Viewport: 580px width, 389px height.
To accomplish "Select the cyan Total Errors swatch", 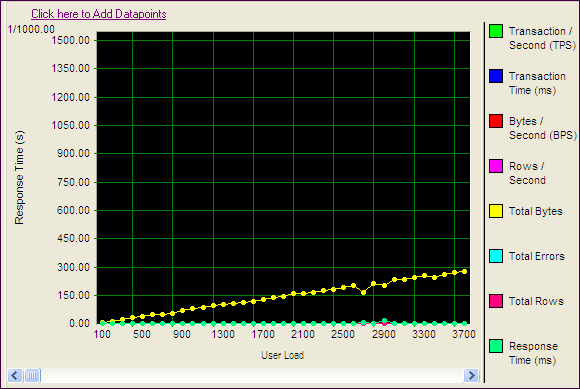I will point(496,256).
